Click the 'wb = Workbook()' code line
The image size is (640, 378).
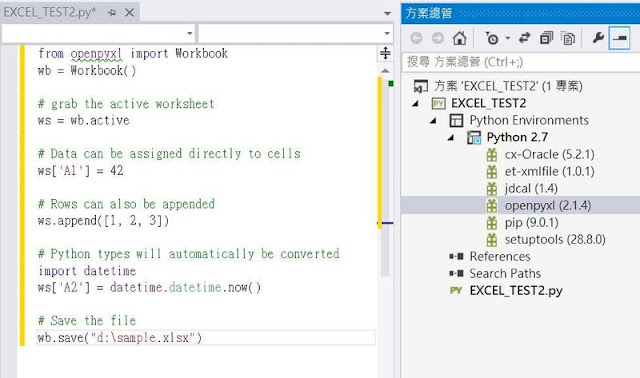click(87, 71)
